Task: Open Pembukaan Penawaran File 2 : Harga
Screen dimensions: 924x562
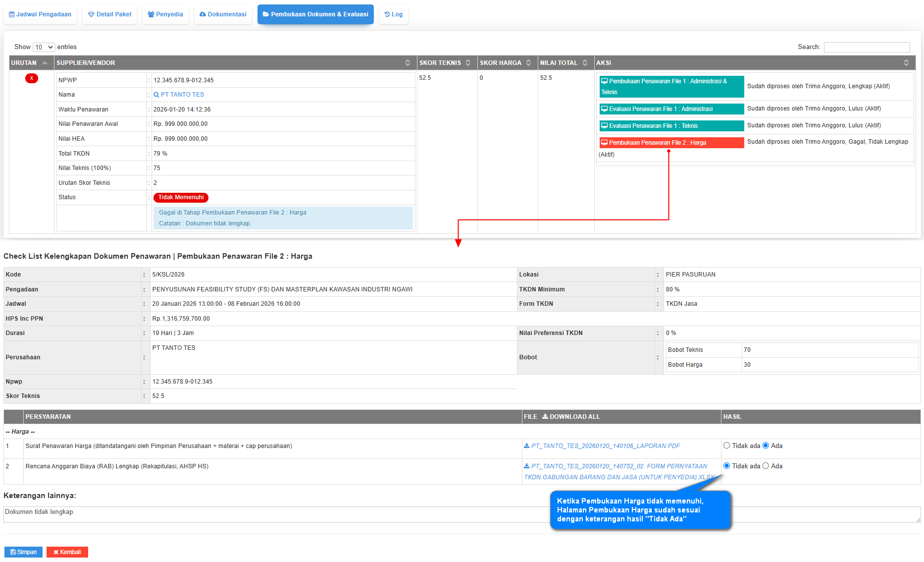Action: (671, 143)
